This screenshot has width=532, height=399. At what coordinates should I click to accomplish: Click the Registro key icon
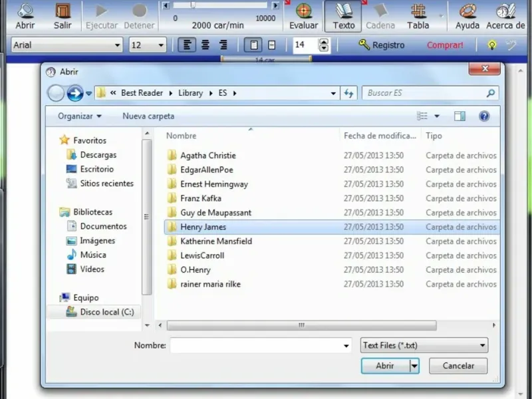(364, 45)
